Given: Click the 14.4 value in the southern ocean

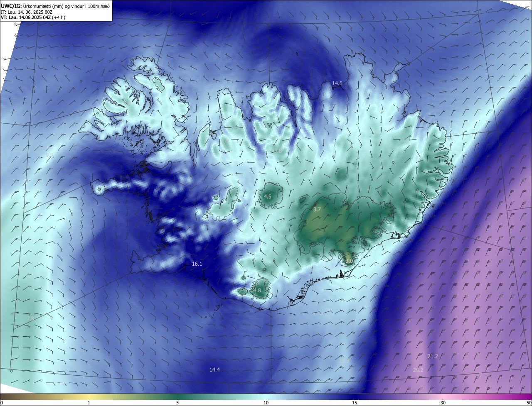Looking at the screenshot, I should (214, 369).
